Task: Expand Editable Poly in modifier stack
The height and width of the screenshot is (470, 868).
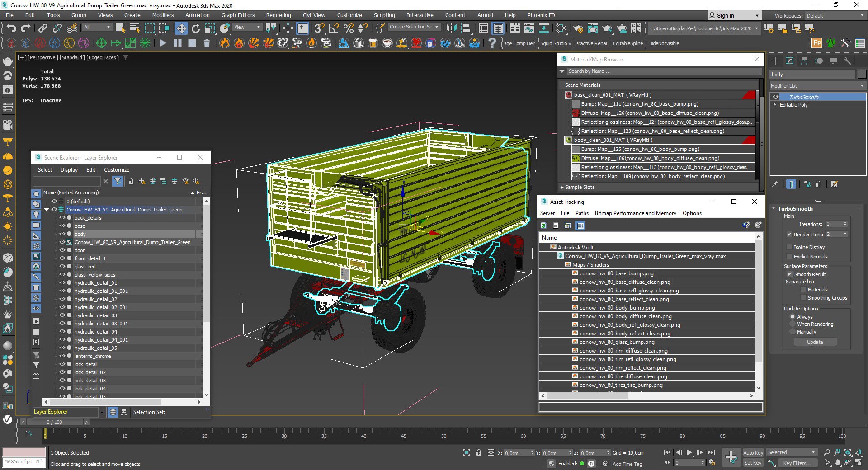Action: pos(775,105)
